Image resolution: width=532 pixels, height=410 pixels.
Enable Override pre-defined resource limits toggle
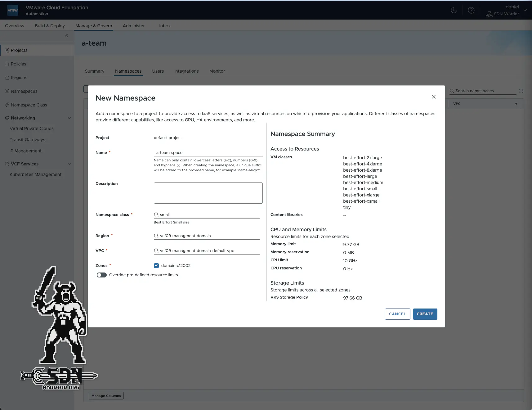tap(102, 275)
